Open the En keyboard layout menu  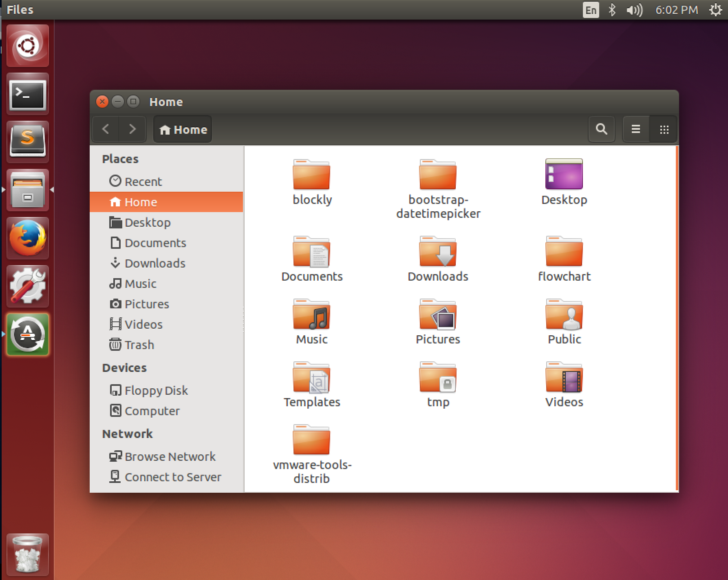point(591,10)
